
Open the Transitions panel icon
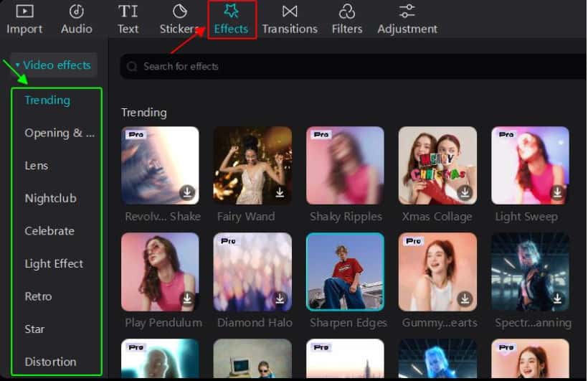290,11
